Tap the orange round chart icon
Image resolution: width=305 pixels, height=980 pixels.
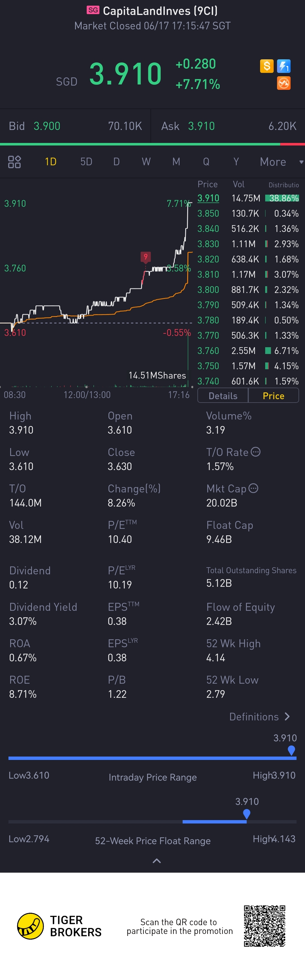click(284, 83)
